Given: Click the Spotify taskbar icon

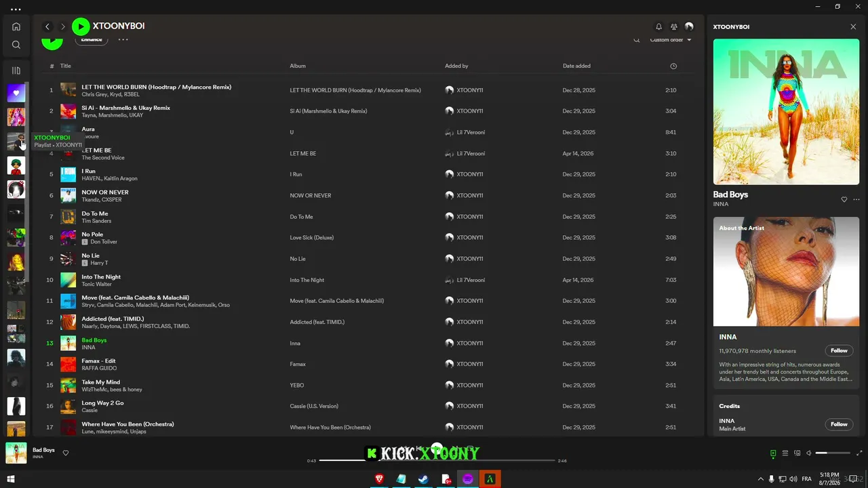Looking at the screenshot, I should pyautogui.click(x=468, y=479).
